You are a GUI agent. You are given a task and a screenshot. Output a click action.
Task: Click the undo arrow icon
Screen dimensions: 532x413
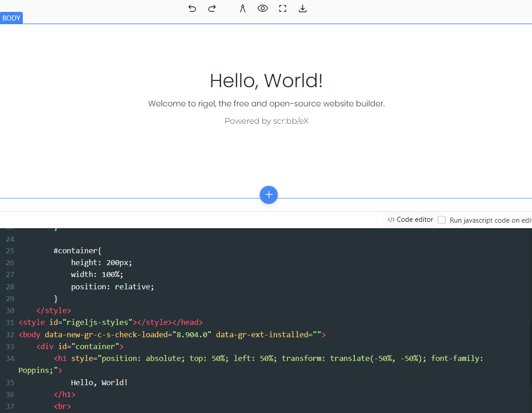(192, 9)
